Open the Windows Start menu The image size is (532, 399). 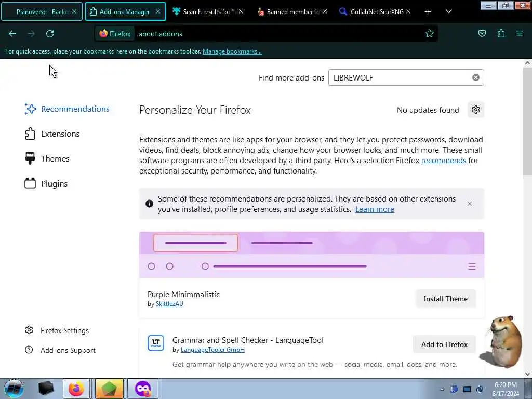14,389
